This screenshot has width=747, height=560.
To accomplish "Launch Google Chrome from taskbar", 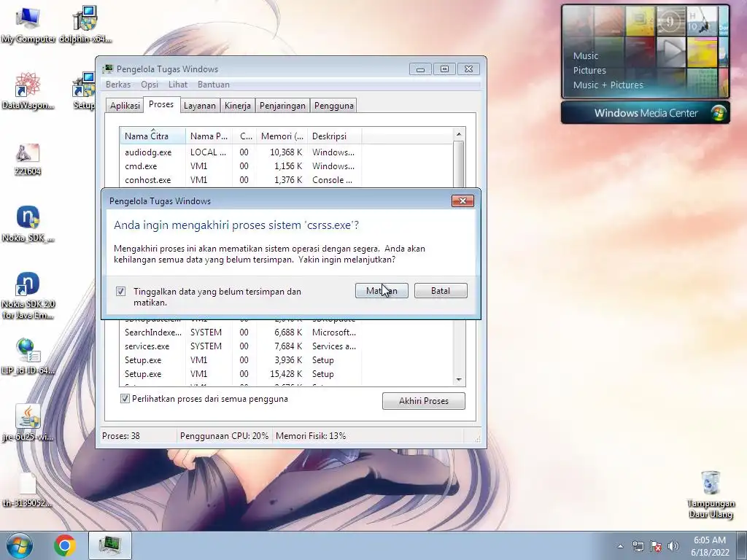I will pyautogui.click(x=65, y=545).
